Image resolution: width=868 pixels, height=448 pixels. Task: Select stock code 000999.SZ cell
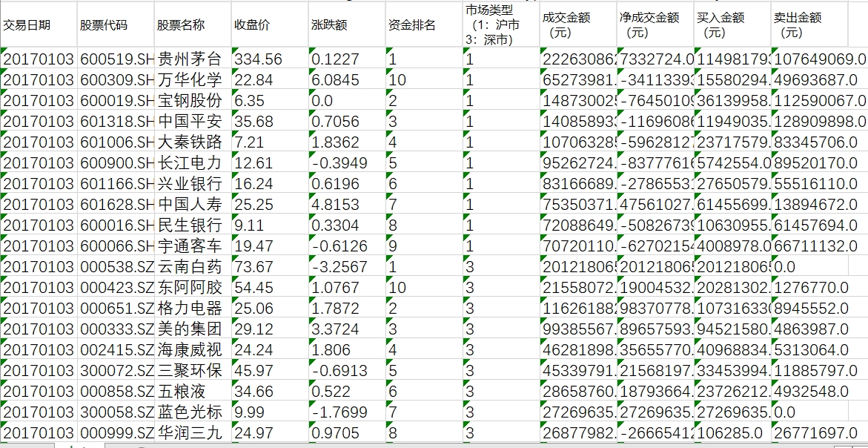(116, 432)
